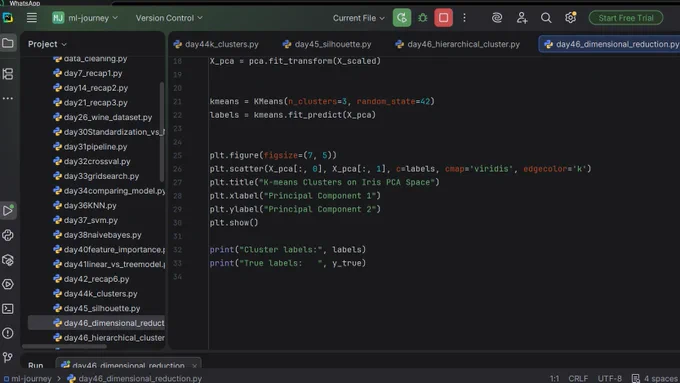Viewport: 680px width, 383px height.
Task: Open the Code With Me icon
Action: tap(522, 18)
